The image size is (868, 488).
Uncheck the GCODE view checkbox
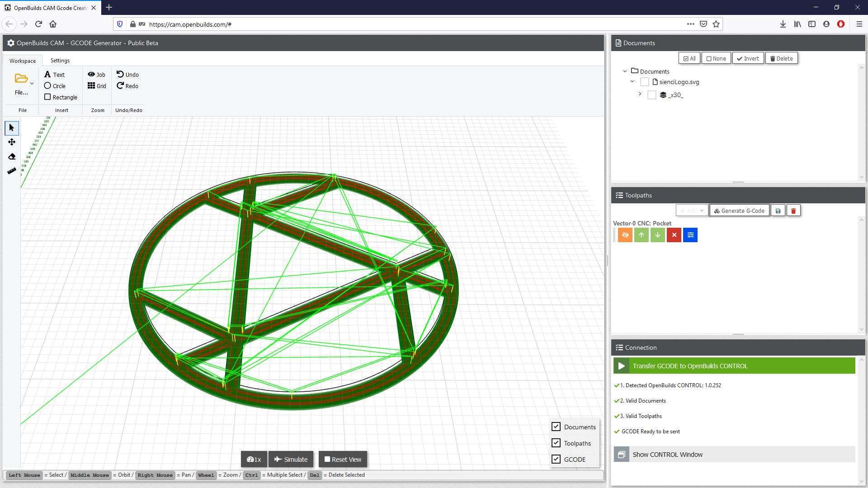pyautogui.click(x=556, y=459)
